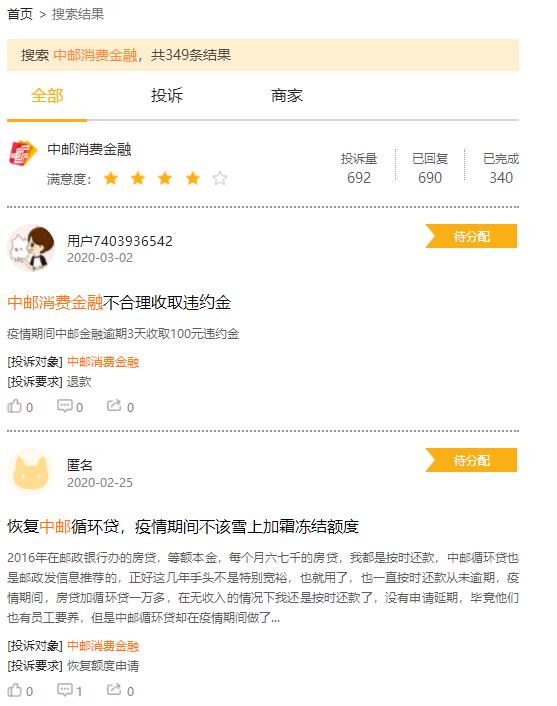The image size is (557, 706).
Task: Click the anonymous user cat avatar
Action: click(31, 472)
